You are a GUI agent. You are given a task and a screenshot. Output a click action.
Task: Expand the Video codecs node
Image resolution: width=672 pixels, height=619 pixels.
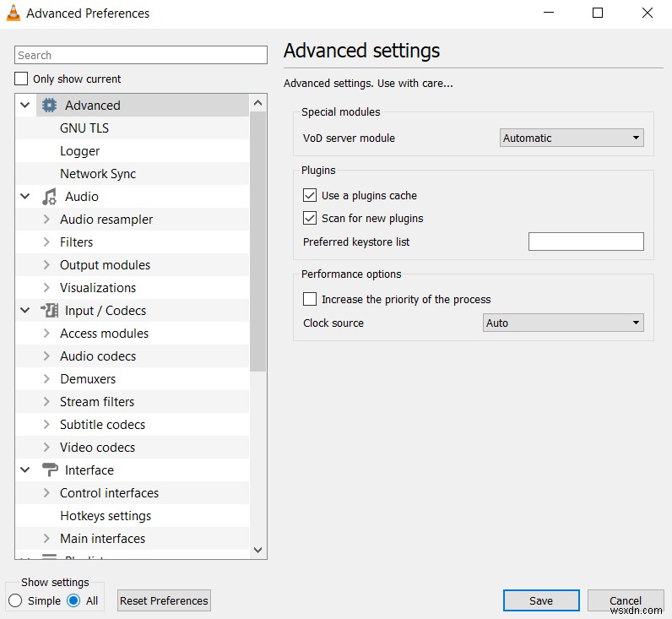tap(46, 447)
